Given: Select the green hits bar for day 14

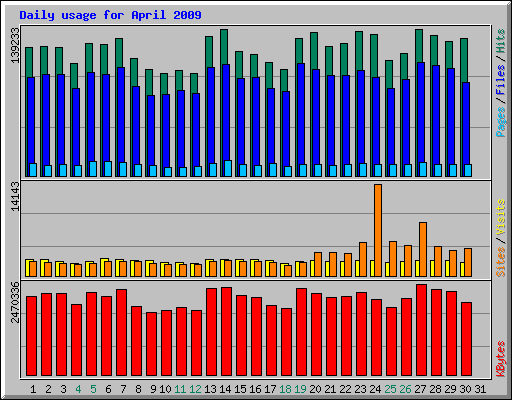Looking at the screenshot, I should click(224, 47).
